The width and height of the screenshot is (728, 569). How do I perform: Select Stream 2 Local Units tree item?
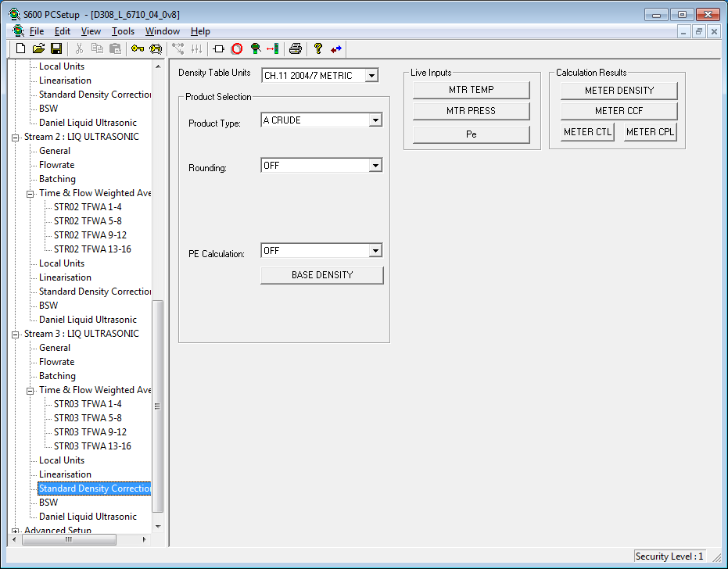click(62, 263)
